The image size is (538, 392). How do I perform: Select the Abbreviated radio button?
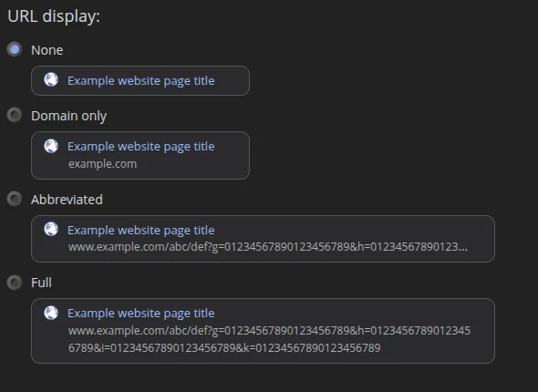tap(15, 199)
